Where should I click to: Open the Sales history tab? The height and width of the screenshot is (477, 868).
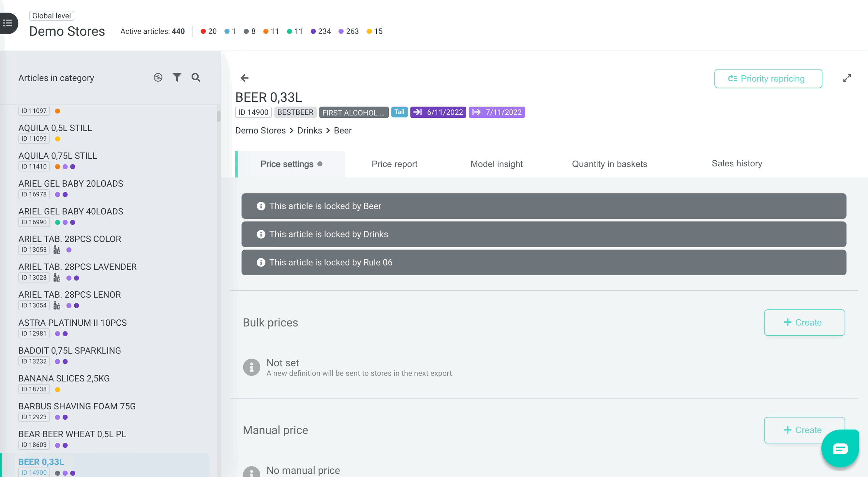tap(737, 163)
